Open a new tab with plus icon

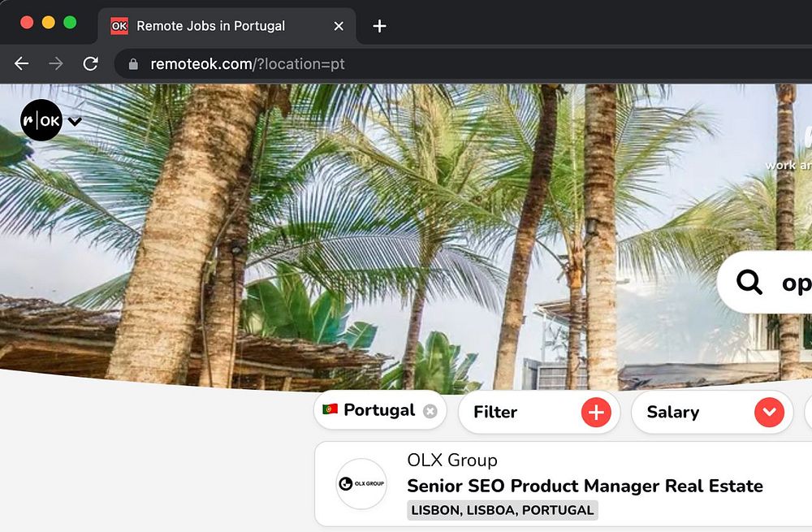click(x=379, y=26)
